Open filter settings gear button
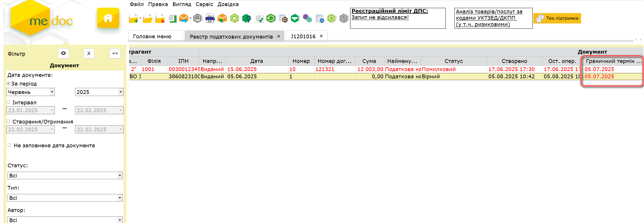644x223 pixels. 63,53
